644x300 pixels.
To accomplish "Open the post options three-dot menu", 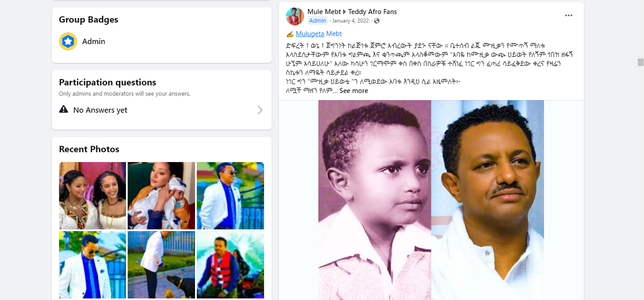I will [568, 15].
